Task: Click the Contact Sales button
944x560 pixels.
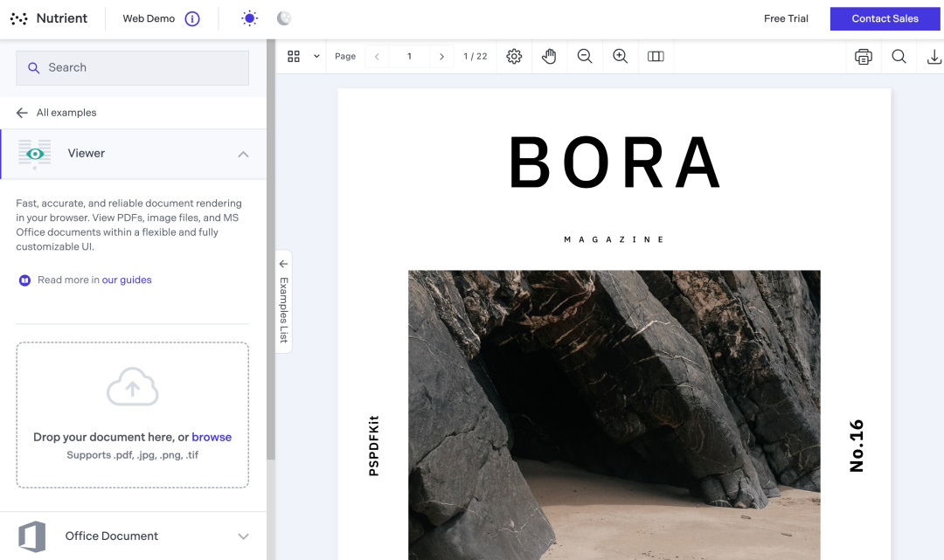Action: tap(885, 18)
